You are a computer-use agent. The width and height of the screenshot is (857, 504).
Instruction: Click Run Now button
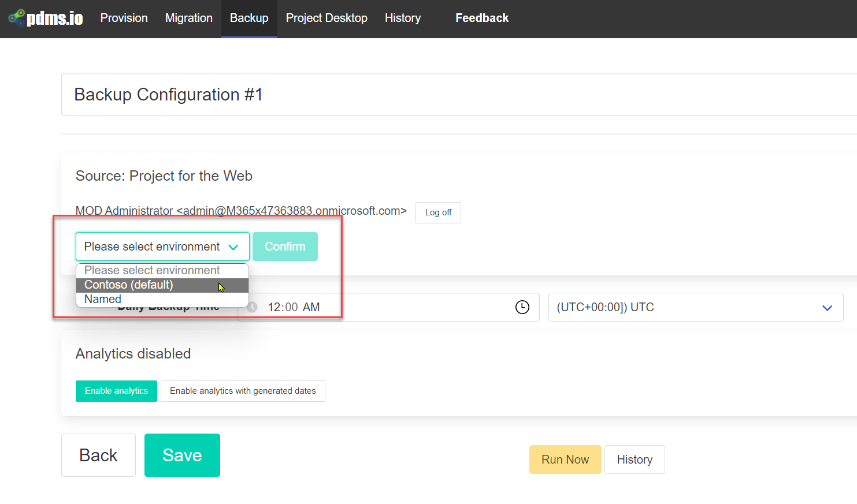tap(565, 460)
